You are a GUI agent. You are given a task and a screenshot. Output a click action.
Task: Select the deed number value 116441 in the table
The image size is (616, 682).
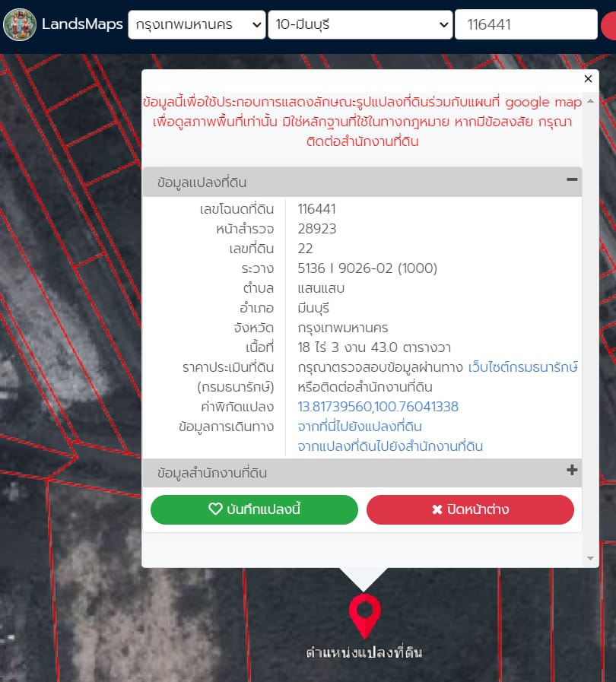pyautogui.click(x=316, y=209)
